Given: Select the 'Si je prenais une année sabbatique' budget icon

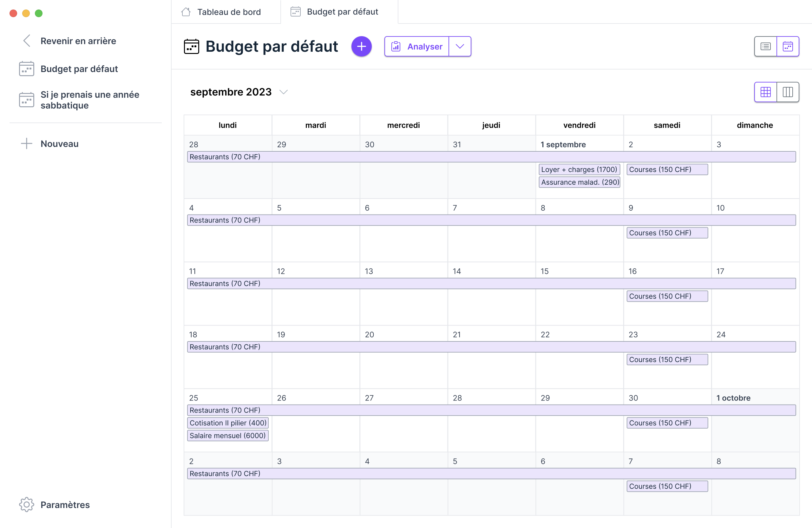Looking at the screenshot, I should 27,100.
